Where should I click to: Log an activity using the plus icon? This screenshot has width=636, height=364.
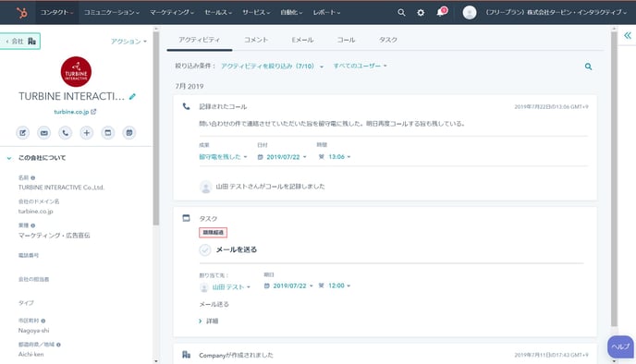tap(86, 132)
